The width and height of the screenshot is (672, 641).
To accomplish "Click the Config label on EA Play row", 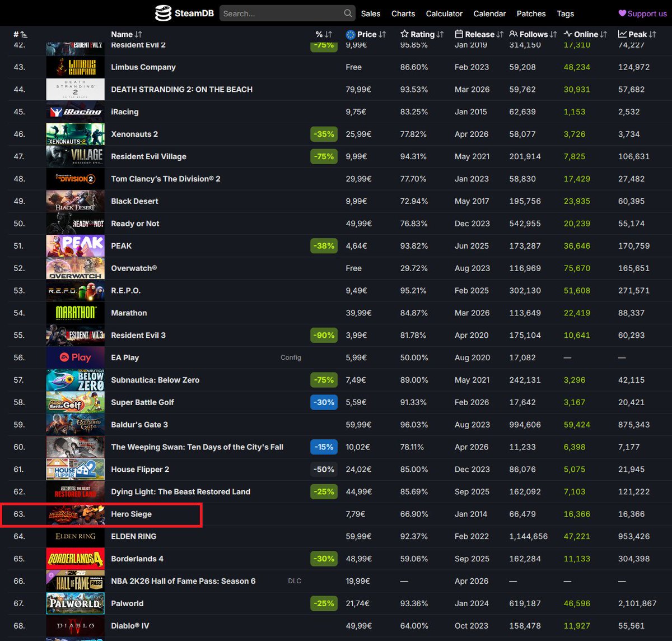I will coord(291,357).
